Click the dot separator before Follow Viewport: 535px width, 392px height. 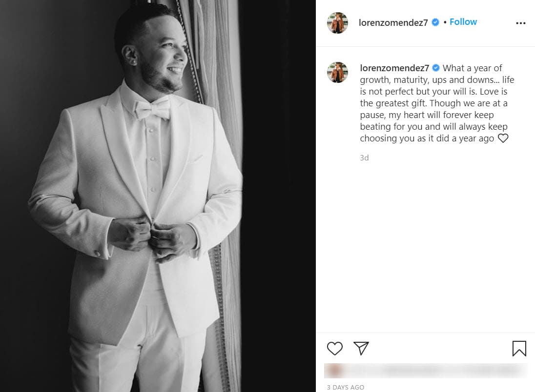click(446, 22)
